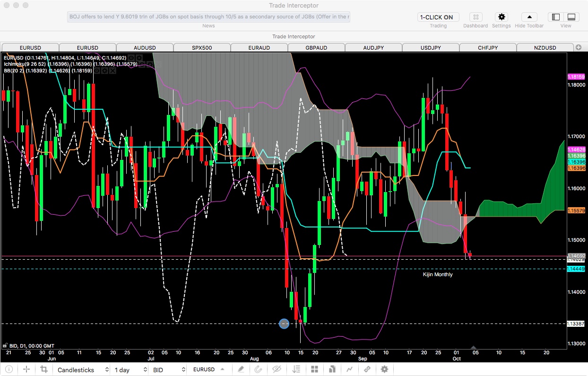Switch to the CHFJPY tab
The width and height of the screenshot is (588, 376).
[488, 48]
